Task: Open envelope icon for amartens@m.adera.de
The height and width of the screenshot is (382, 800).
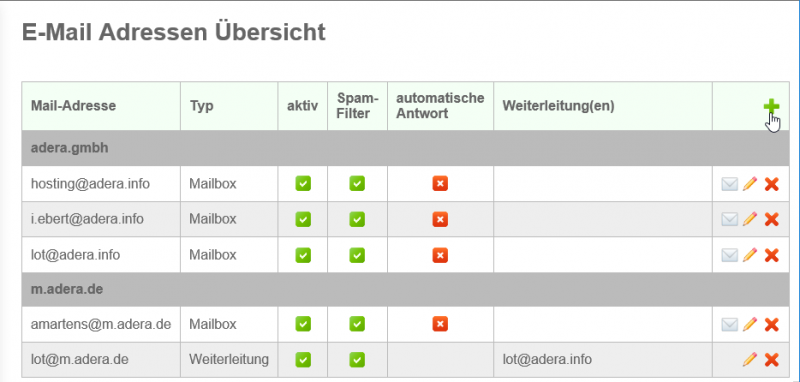Action: click(730, 324)
